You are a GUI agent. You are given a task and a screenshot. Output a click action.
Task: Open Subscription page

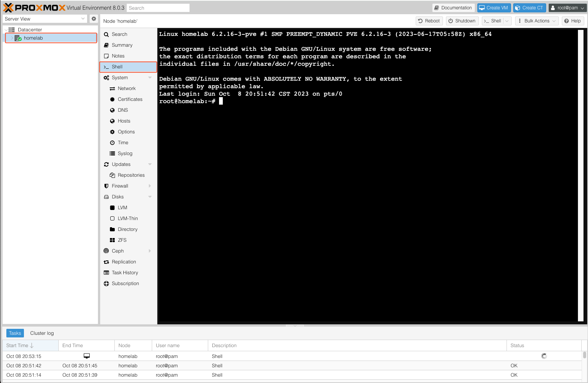coord(128,283)
